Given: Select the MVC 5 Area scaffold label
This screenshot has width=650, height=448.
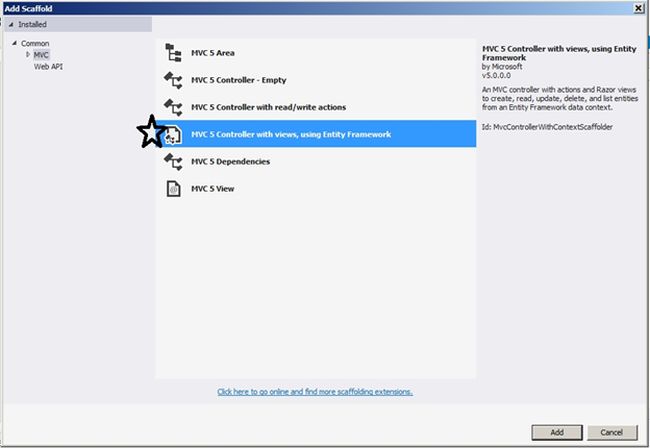Looking at the screenshot, I should click(213, 53).
